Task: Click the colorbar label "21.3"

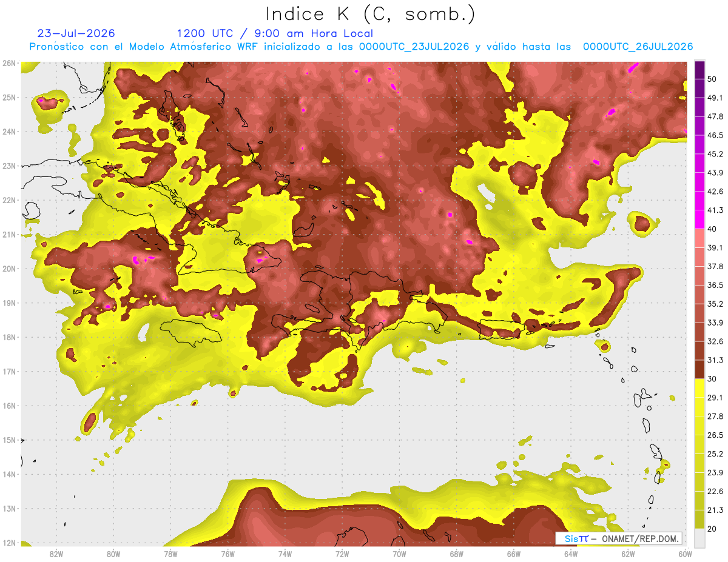Action: click(715, 510)
